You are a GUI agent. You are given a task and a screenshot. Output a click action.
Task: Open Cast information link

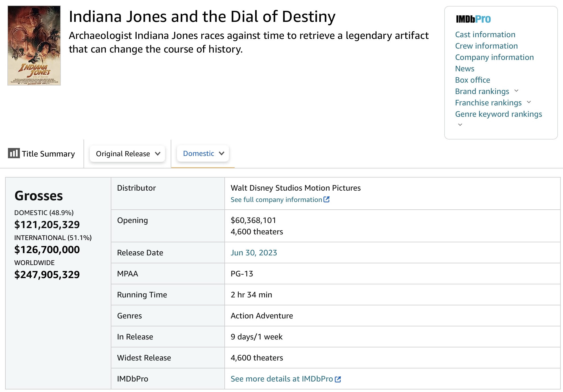pyautogui.click(x=485, y=35)
